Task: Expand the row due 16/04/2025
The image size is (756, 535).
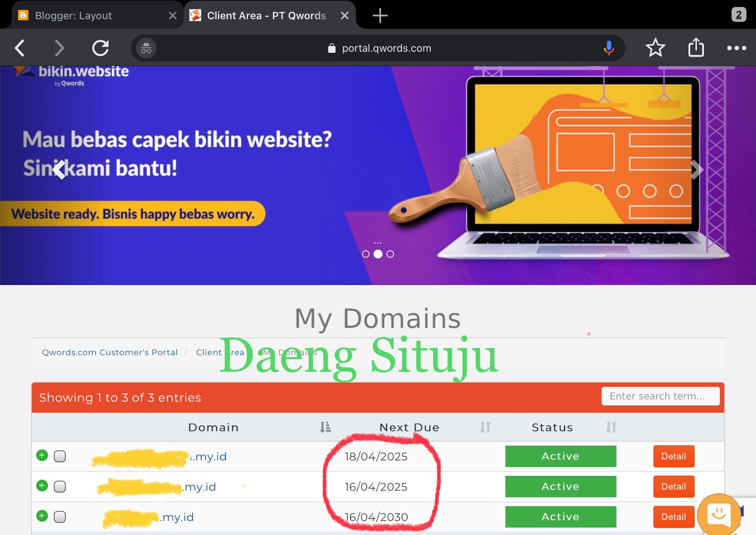Action: click(42, 486)
